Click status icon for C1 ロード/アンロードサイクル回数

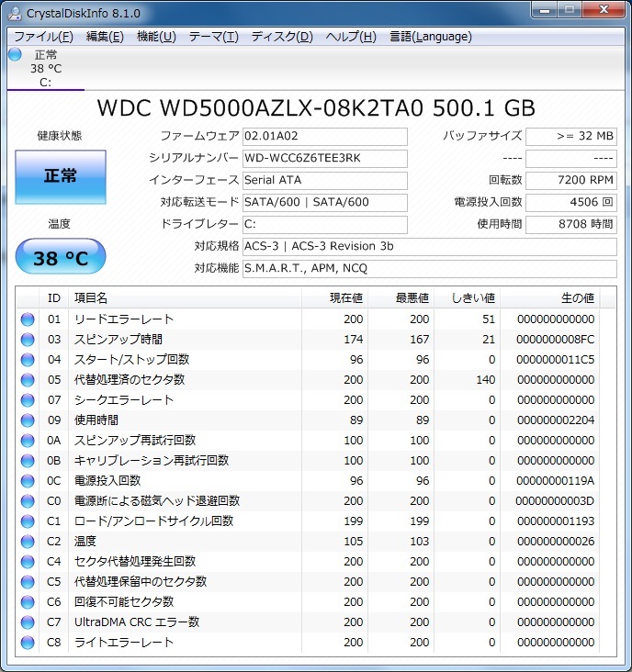28,521
